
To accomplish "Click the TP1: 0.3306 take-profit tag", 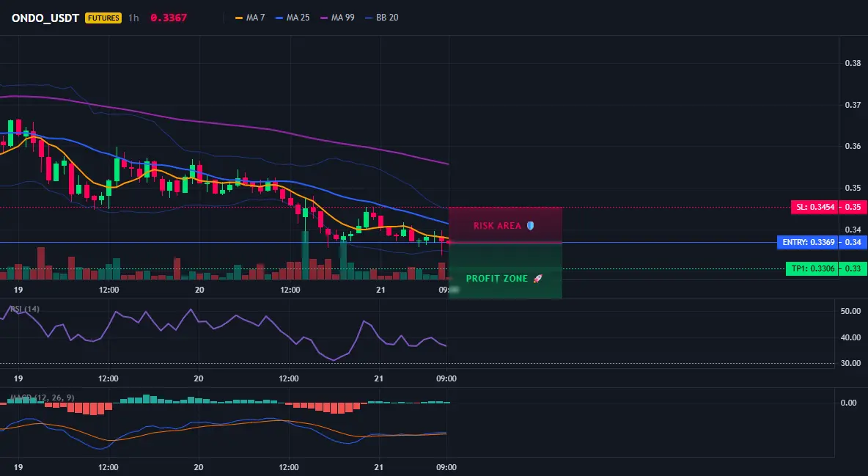I will (812, 268).
